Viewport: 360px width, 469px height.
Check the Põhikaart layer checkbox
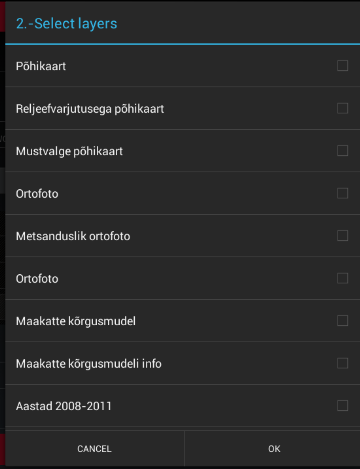[x=342, y=66]
